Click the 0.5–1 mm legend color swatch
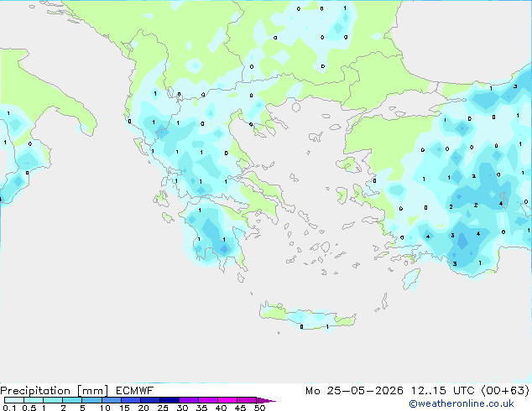532x411 pixels. click(x=34, y=400)
